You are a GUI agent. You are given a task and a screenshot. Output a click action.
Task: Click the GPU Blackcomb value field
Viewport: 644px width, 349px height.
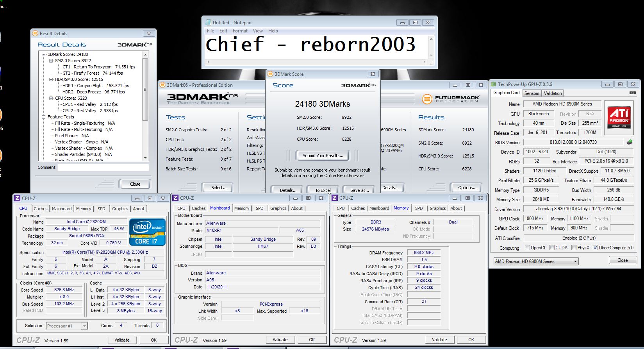539,114
